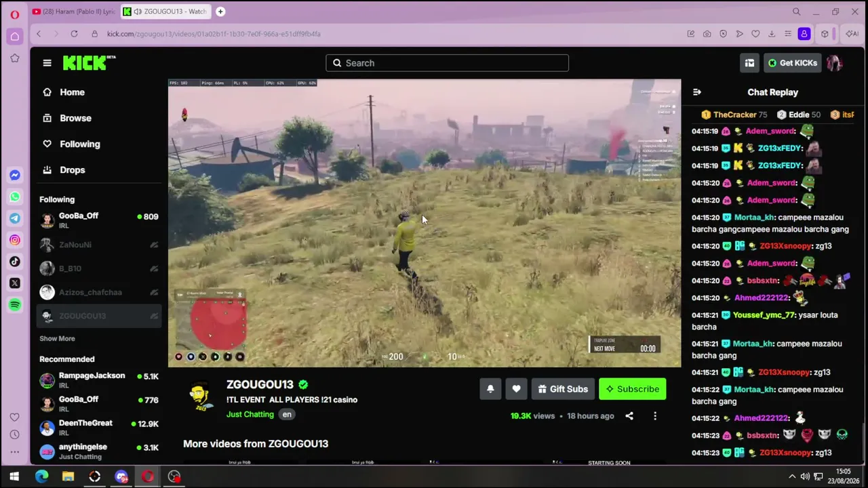868x488 pixels.
Task: Expand the Kick sidebar hamburger menu
Action: (47, 63)
